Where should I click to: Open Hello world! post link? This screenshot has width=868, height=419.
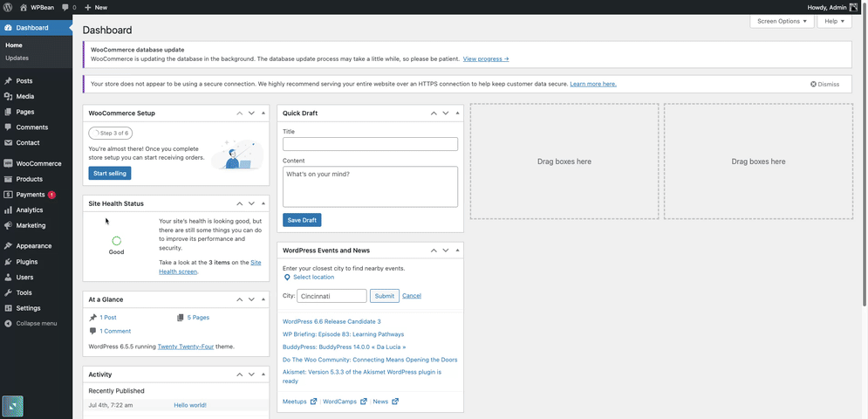click(190, 405)
